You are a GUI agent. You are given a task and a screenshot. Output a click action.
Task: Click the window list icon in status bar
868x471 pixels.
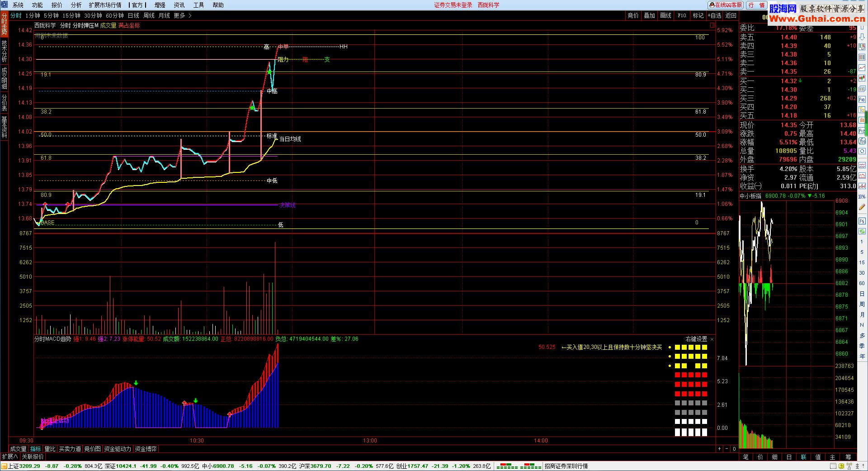pos(833,466)
